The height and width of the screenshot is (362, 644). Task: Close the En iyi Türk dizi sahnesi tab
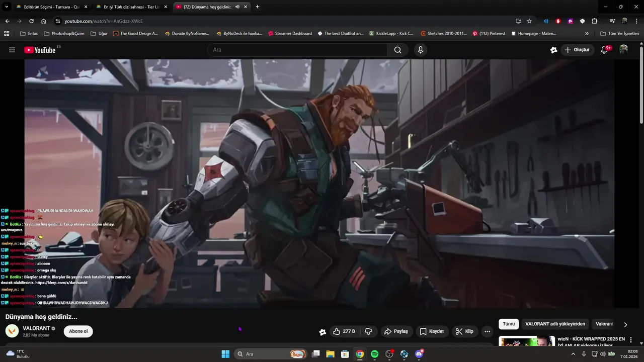coord(166,7)
